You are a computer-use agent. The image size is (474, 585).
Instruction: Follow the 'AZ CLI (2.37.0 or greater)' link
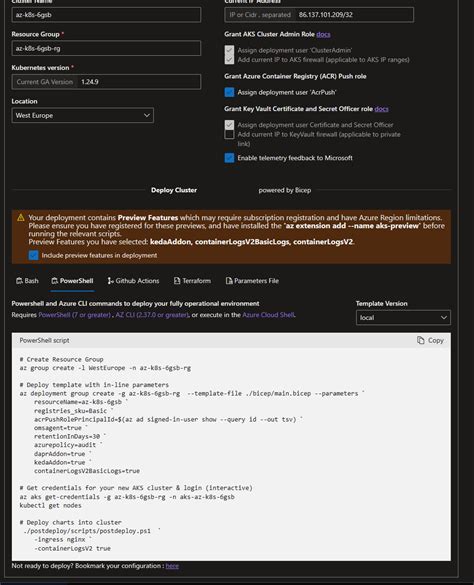[x=152, y=315]
